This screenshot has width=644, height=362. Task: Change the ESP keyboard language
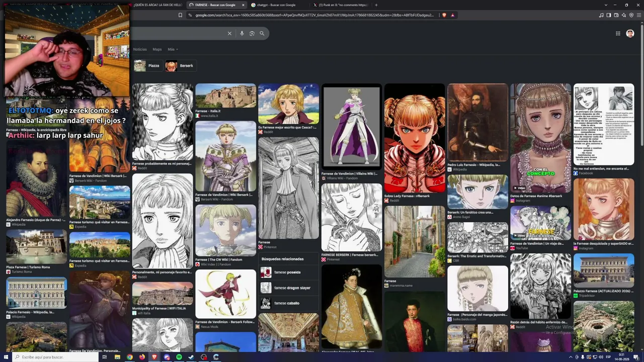[608, 357]
